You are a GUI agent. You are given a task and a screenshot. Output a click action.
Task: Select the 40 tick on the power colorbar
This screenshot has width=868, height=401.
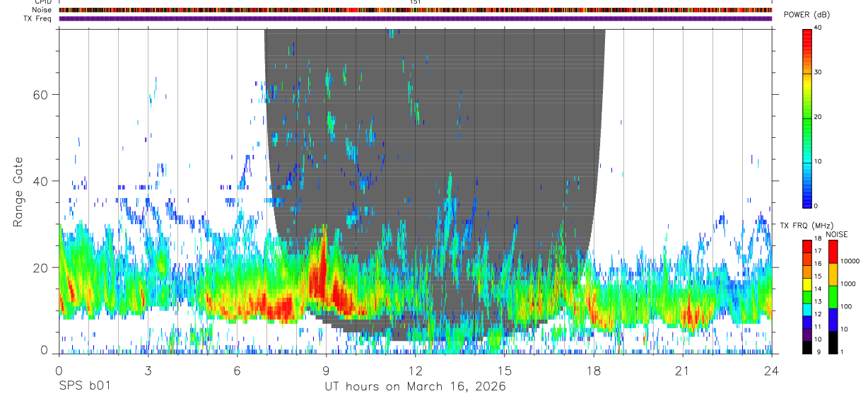point(819,28)
